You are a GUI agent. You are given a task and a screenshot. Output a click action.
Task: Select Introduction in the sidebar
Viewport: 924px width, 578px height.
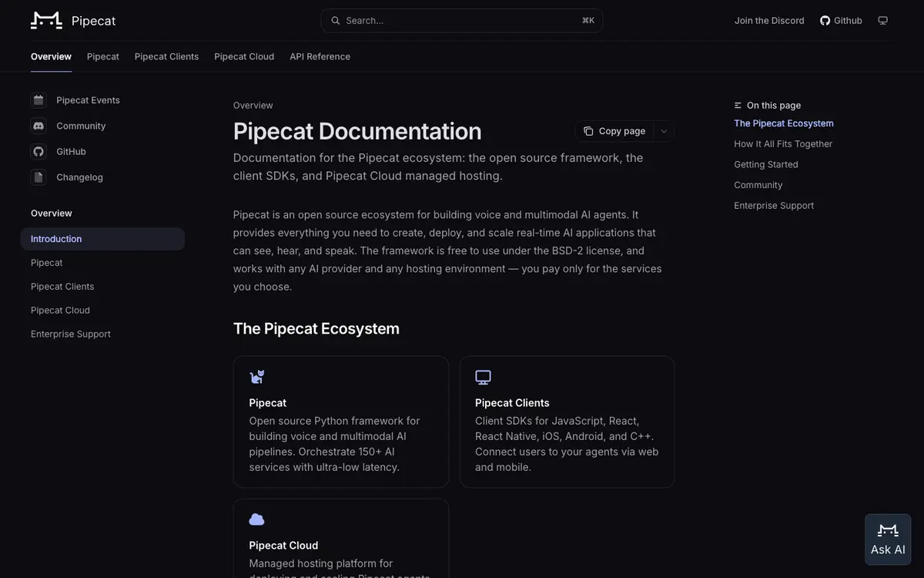102,239
